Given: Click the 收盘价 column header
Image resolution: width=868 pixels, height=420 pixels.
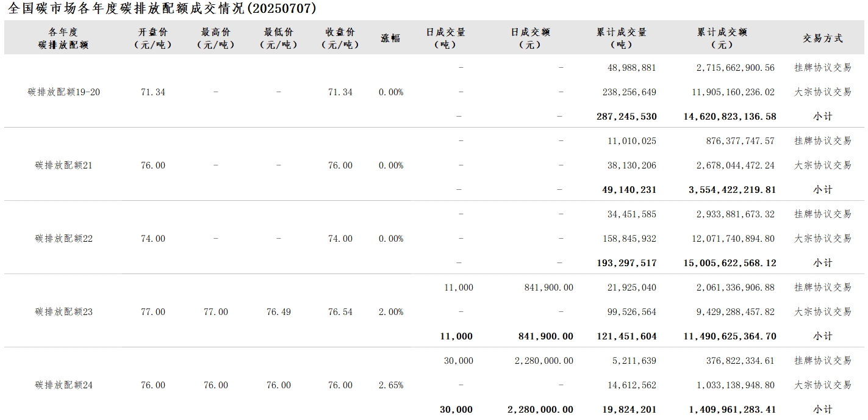Looking at the screenshot, I should [340, 38].
